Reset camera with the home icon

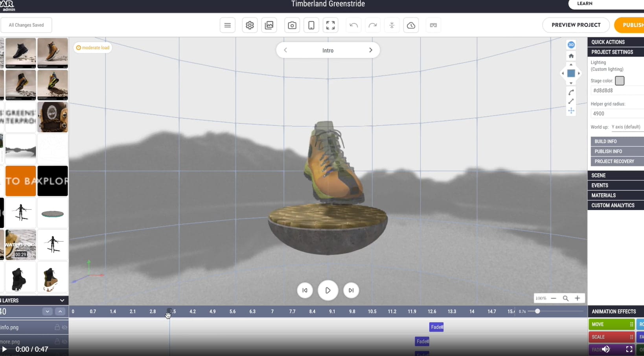(571, 56)
